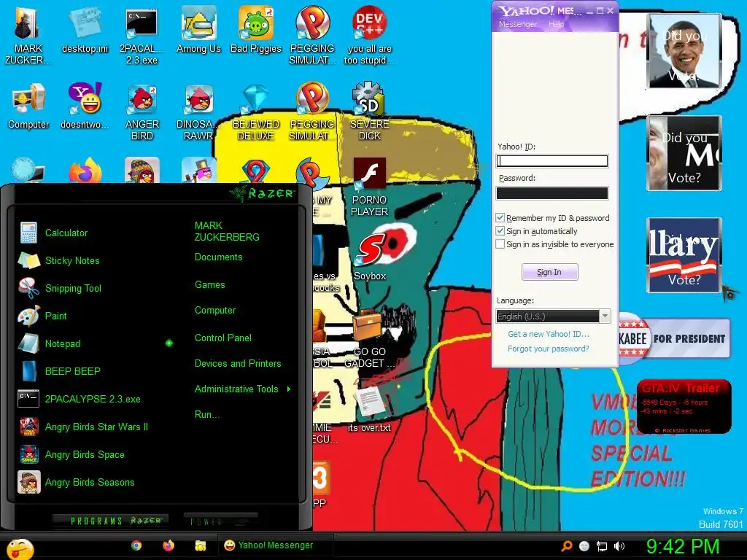Click the Password input field
Viewport: 747px width, 560px height.
(x=552, y=192)
